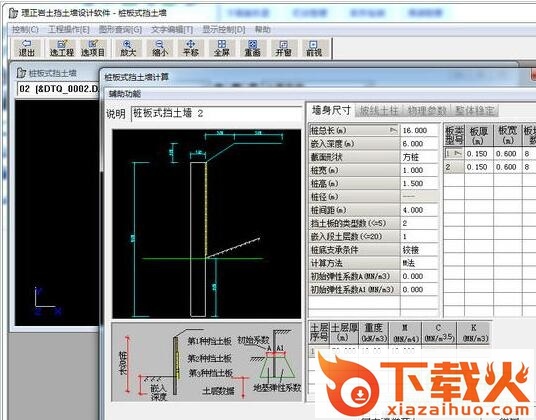Click the 截面形状 value field showing 方桩
The width and height of the screenshot is (536, 420).
coord(419,157)
